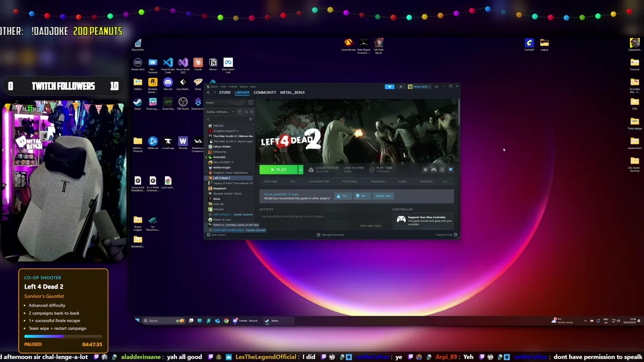Open the Workshop link
The height and width of the screenshot is (362, 644).
[426, 182]
